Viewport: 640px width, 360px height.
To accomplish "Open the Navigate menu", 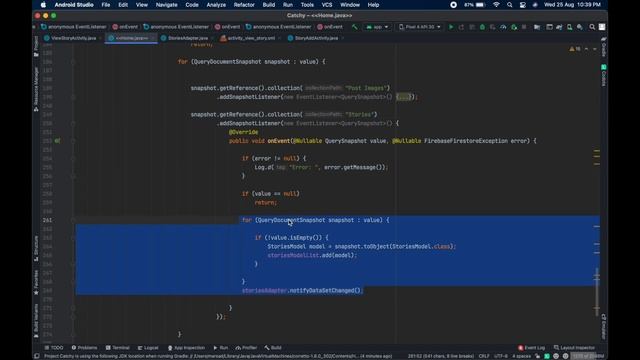I will [x=167, y=5].
